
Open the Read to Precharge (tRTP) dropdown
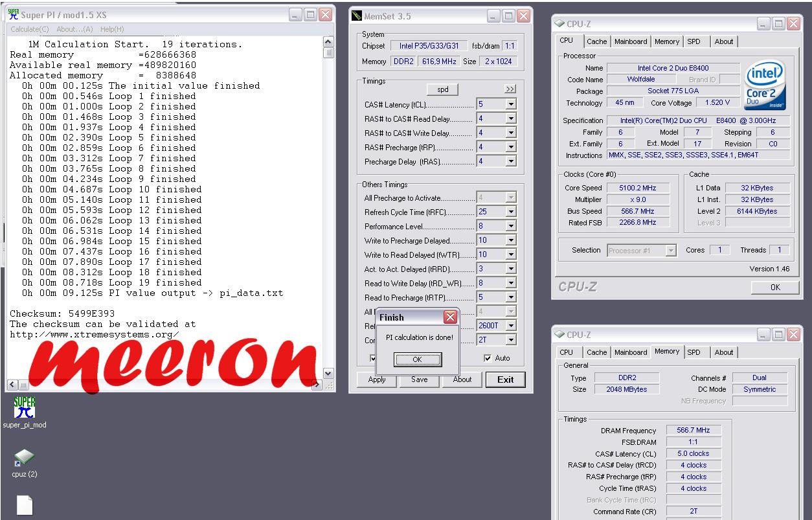[511, 297]
